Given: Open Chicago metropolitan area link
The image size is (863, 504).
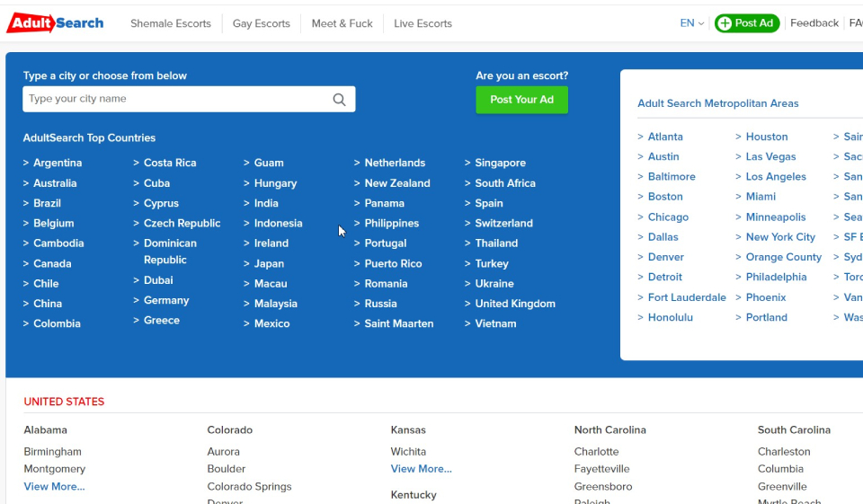Looking at the screenshot, I should 668,217.
